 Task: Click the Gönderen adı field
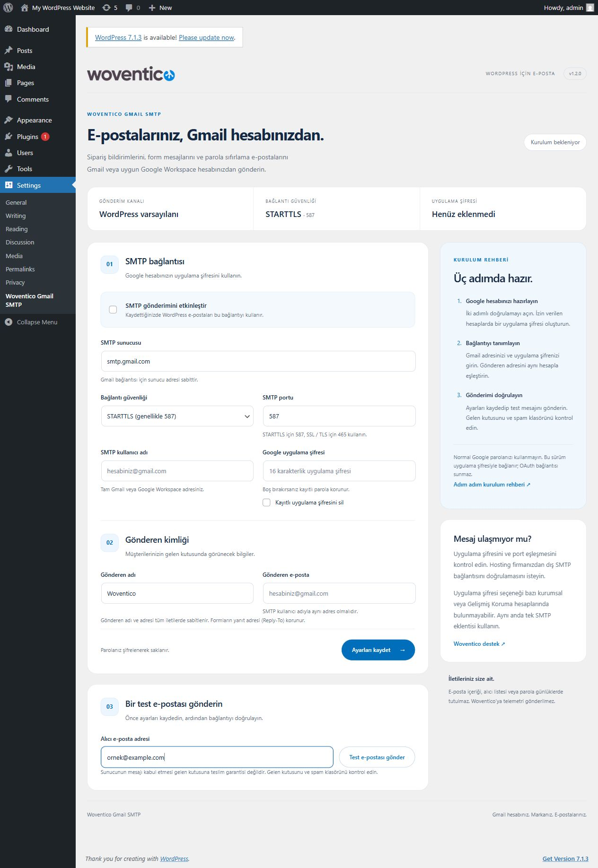click(x=177, y=593)
